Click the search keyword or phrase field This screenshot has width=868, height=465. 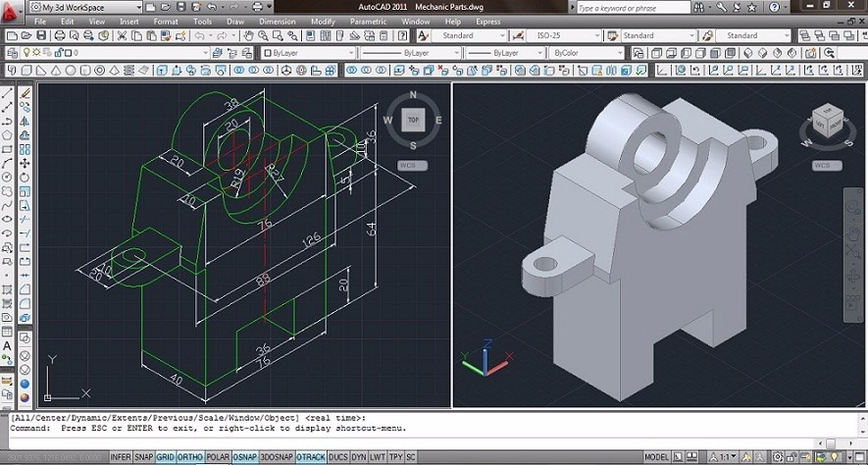(x=634, y=8)
